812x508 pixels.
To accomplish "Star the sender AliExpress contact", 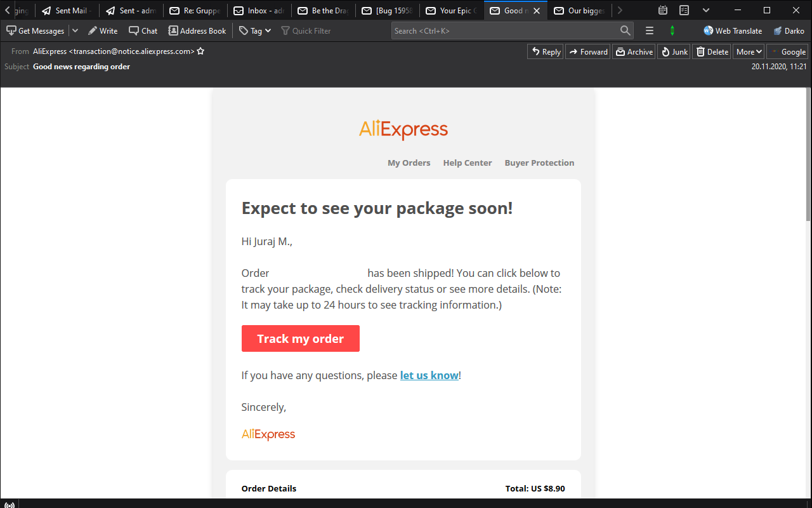I will tap(200, 51).
